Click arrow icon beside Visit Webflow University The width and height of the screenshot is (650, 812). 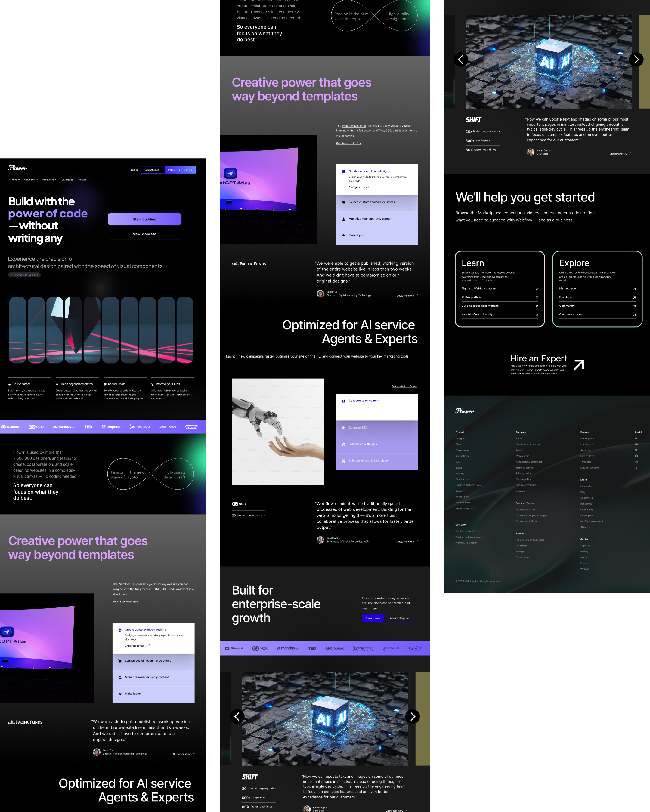tap(537, 315)
